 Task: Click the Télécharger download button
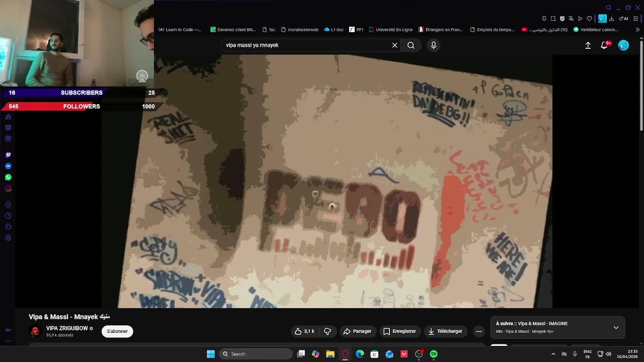(445, 331)
